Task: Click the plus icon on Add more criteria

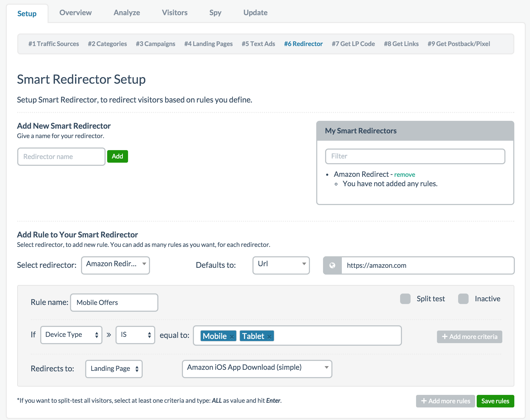Action: point(445,337)
